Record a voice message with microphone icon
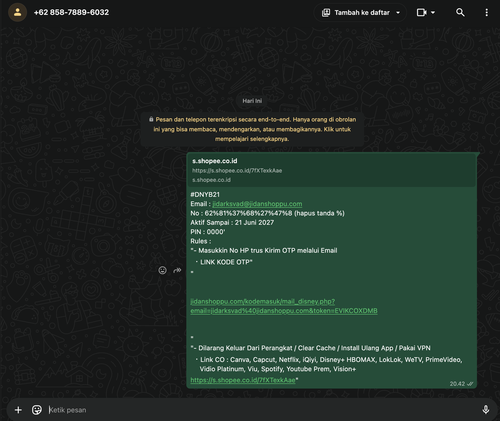 coord(486,410)
